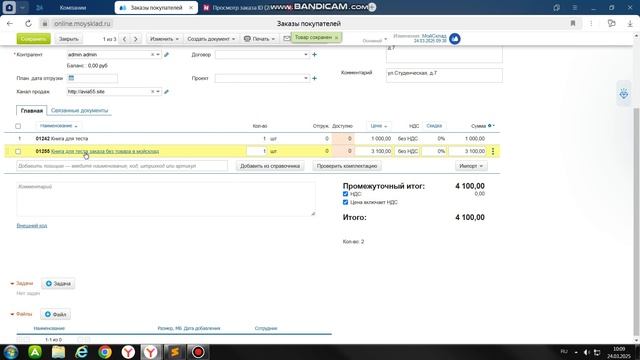This screenshot has height=360, width=640.
Task: Switch to the Просмотр заказа browser tab
Action: pos(241,8)
